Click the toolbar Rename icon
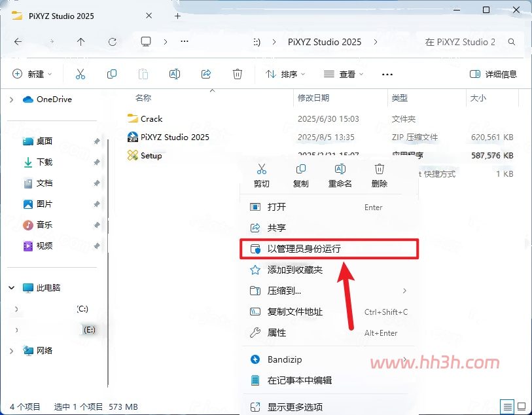 tap(175, 74)
